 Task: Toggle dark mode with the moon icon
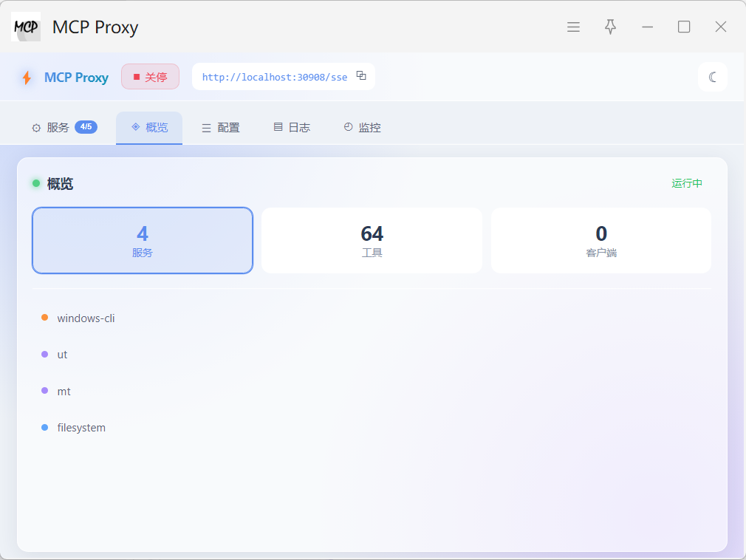[x=712, y=77]
